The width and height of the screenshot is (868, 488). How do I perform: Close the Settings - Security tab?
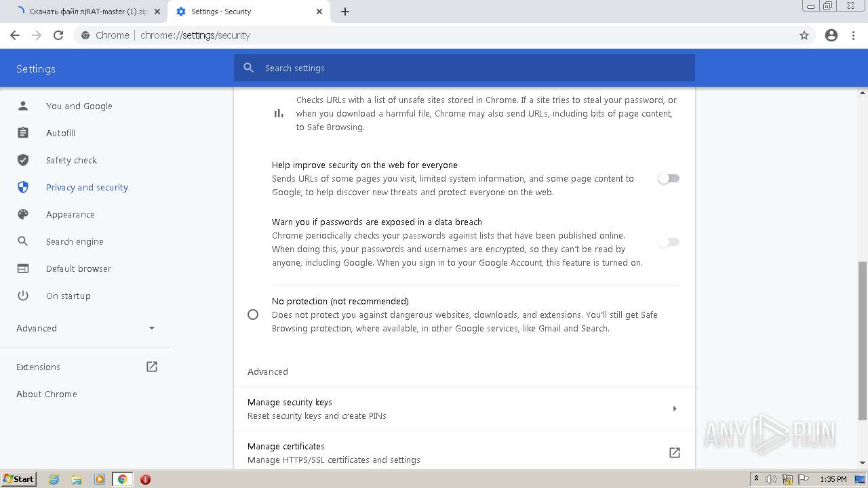pyautogui.click(x=319, y=12)
